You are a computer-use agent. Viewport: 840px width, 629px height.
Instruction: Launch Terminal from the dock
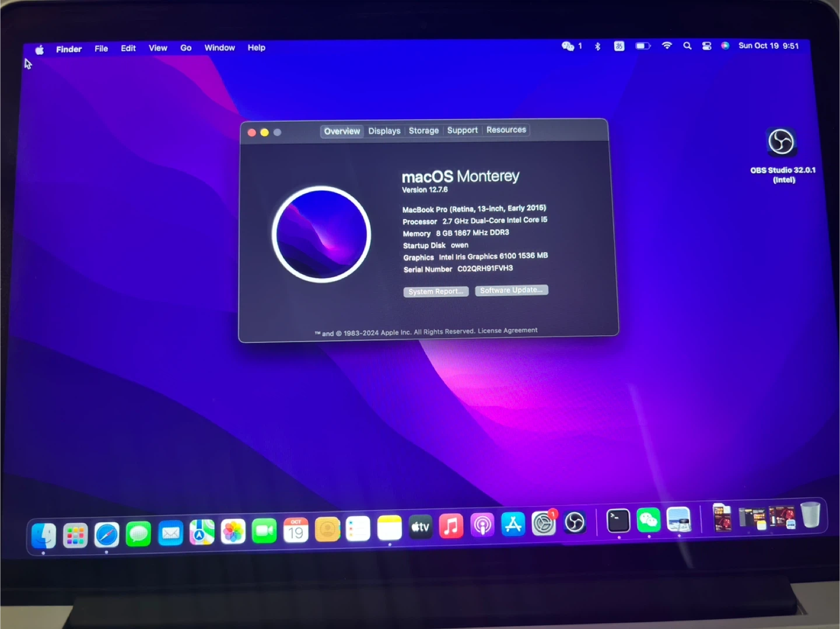click(x=618, y=521)
